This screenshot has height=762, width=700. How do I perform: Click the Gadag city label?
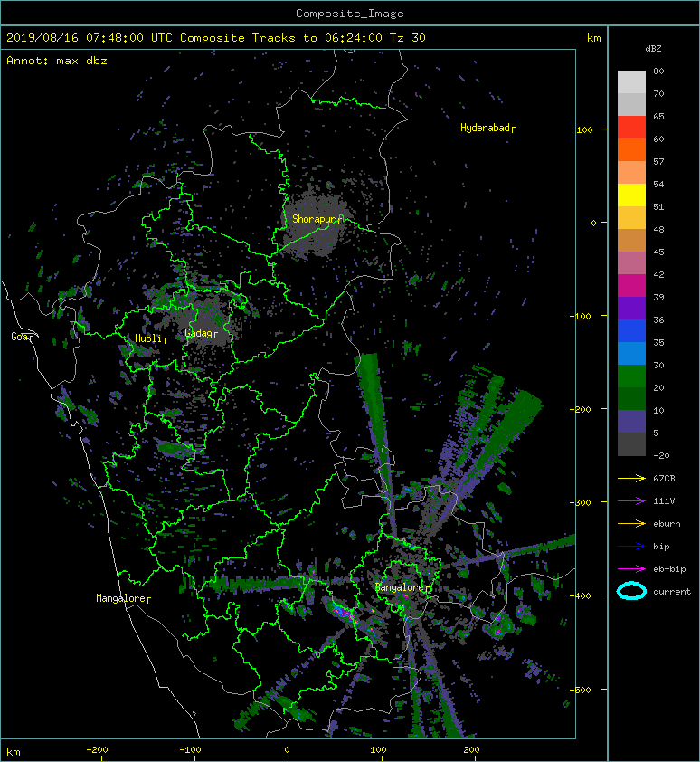click(x=199, y=333)
